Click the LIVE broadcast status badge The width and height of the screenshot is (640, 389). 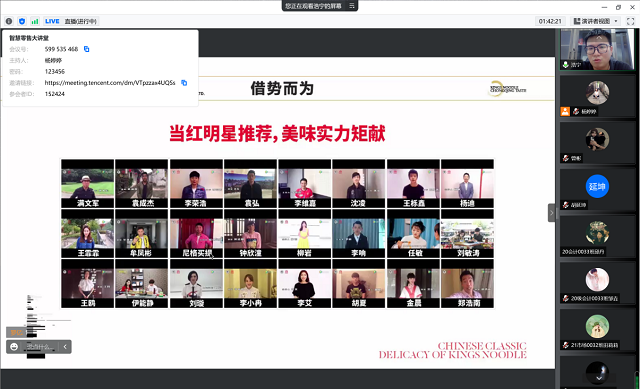click(52, 21)
